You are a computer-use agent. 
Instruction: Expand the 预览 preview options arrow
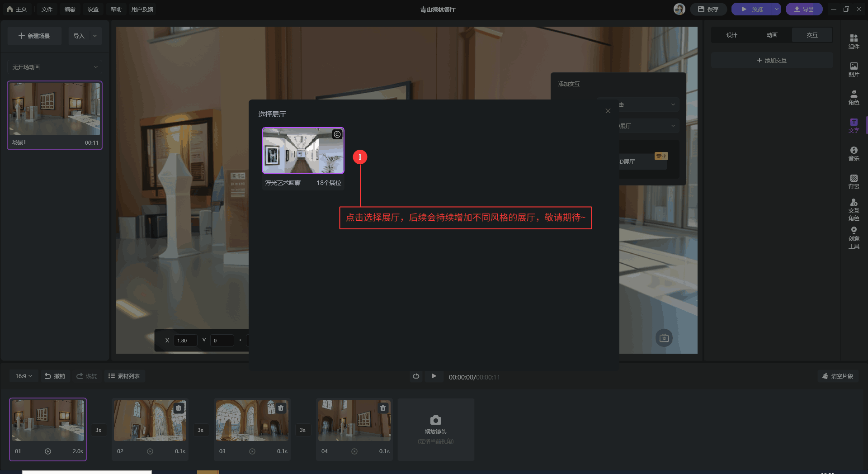click(x=776, y=9)
